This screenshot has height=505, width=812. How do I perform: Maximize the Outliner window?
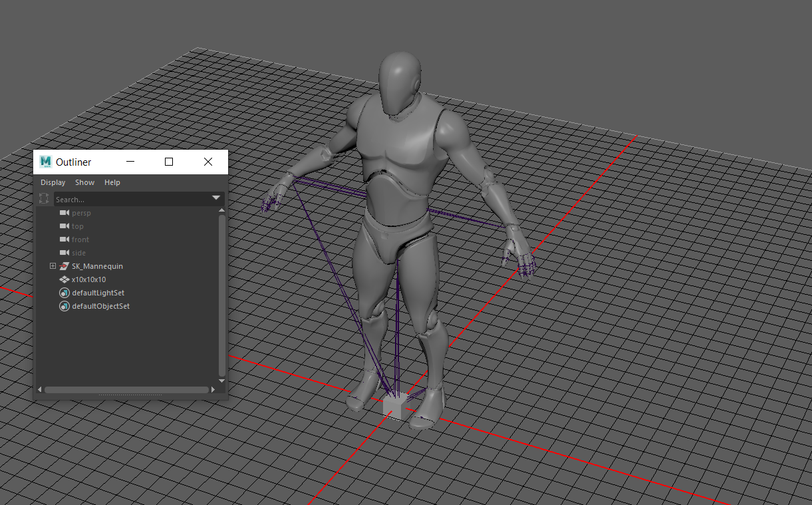point(169,162)
